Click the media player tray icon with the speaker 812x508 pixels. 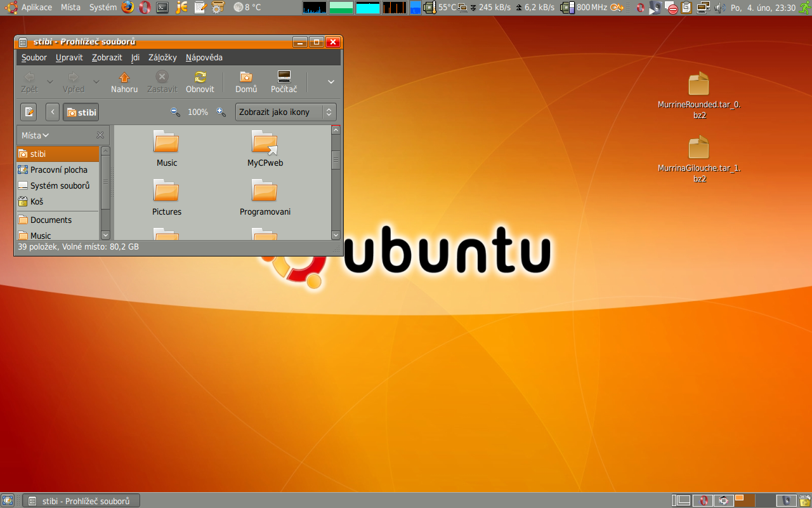coord(656,8)
